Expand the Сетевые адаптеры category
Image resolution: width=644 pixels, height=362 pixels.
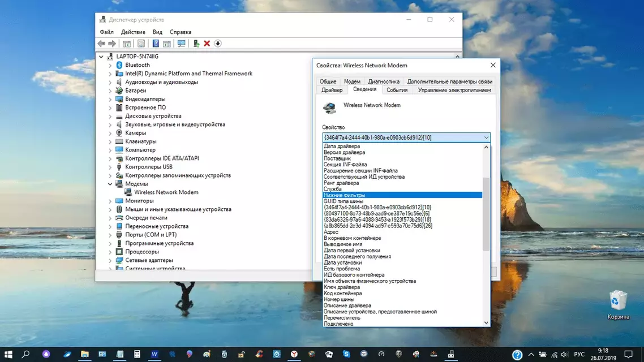110,260
